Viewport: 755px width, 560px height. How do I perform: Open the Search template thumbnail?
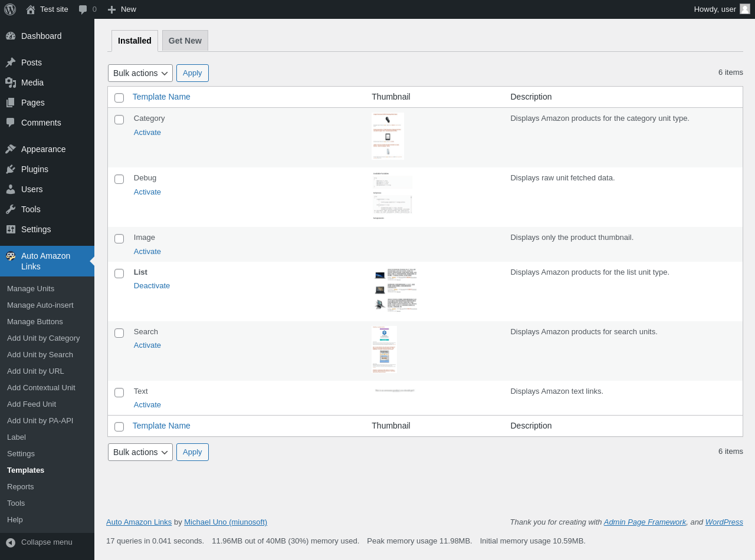[x=384, y=349]
